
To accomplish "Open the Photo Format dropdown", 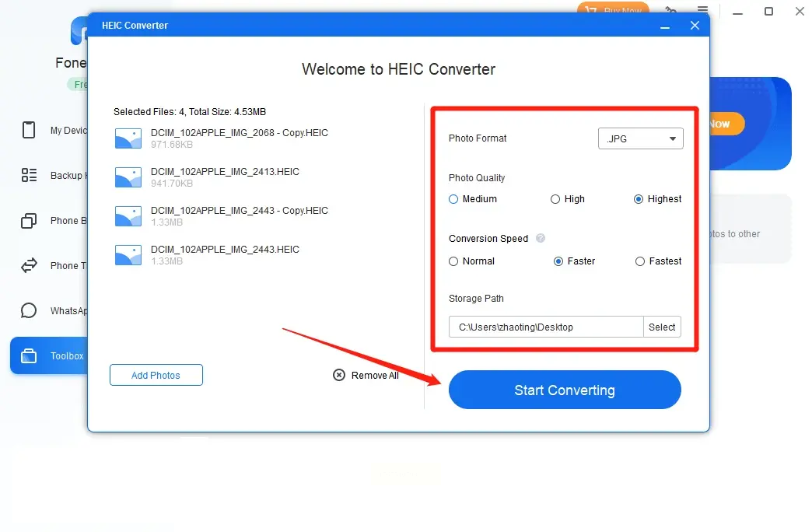I will pyautogui.click(x=641, y=138).
